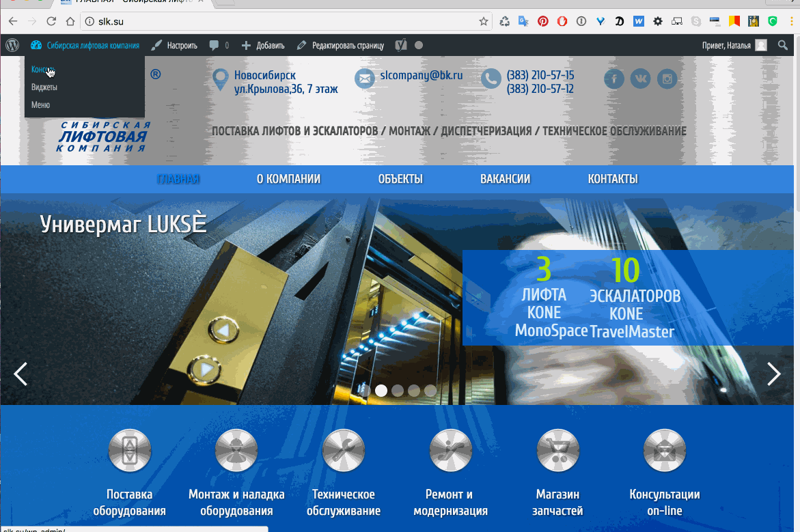Select the third slider pagination dot

pos(398,391)
